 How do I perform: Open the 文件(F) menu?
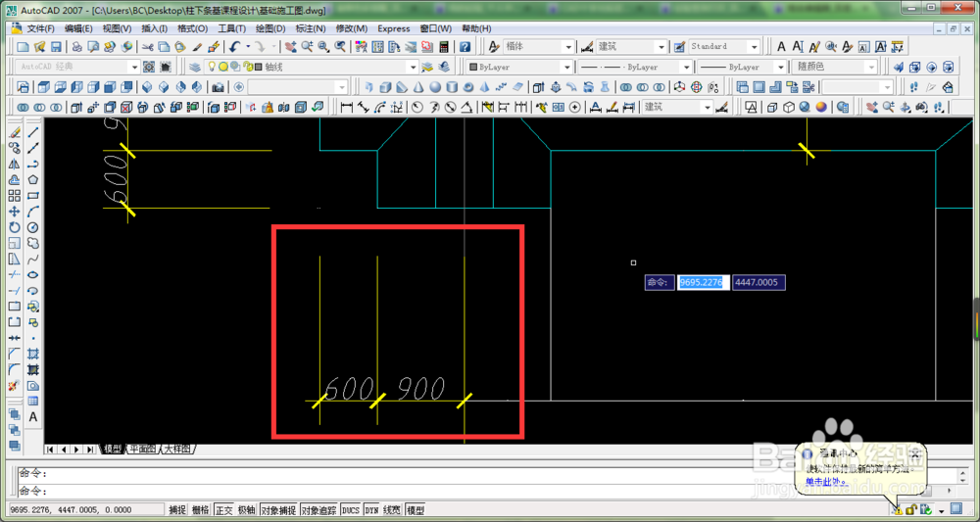[40, 28]
